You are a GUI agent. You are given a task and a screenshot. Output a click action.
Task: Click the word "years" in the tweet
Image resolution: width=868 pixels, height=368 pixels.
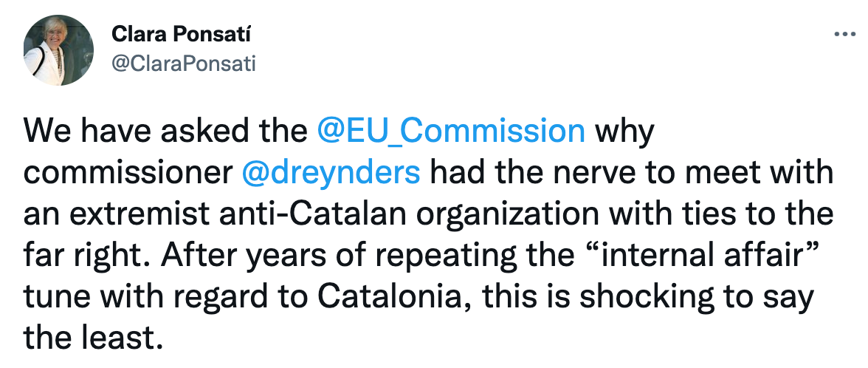click(x=282, y=255)
